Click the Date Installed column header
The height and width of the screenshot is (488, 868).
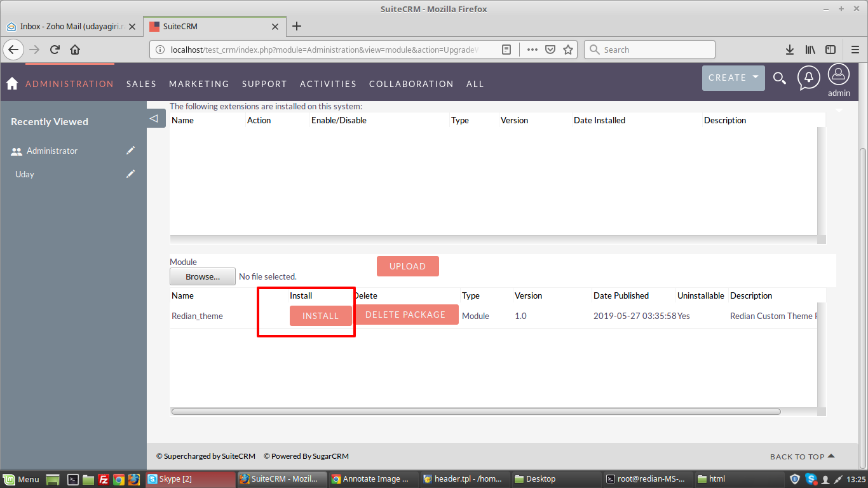pos(599,120)
